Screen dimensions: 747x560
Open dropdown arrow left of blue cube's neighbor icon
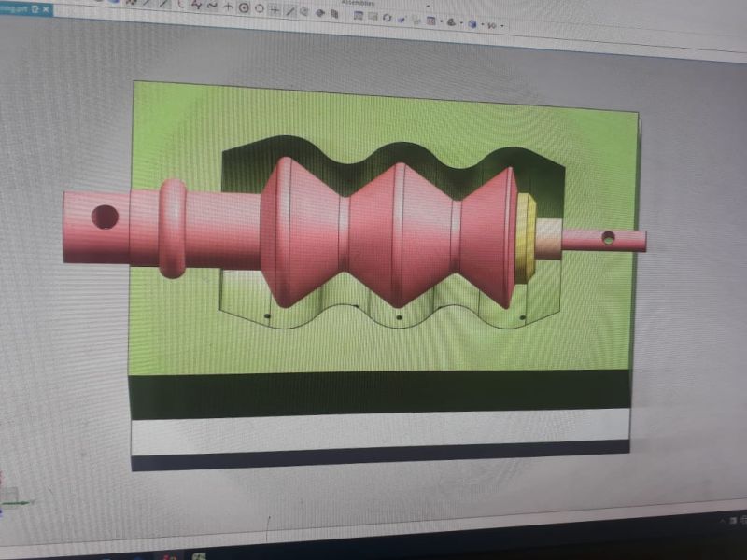pos(441,21)
